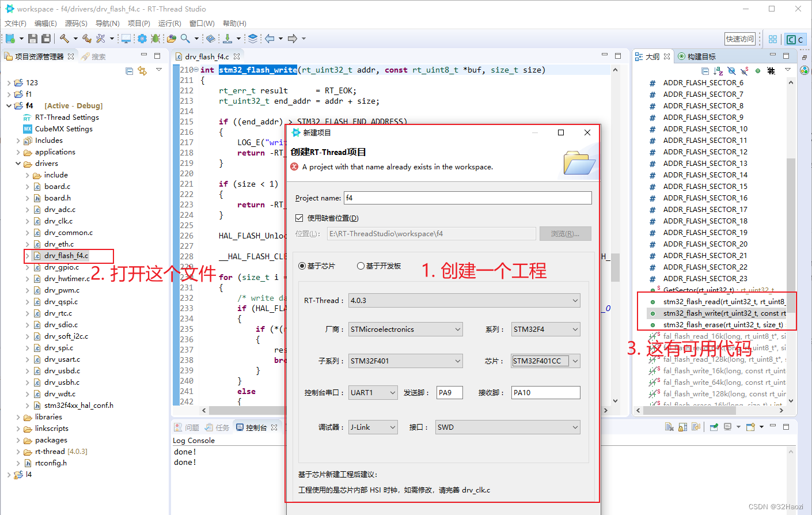Click the magnifier search icon in toolbar

[185, 39]
